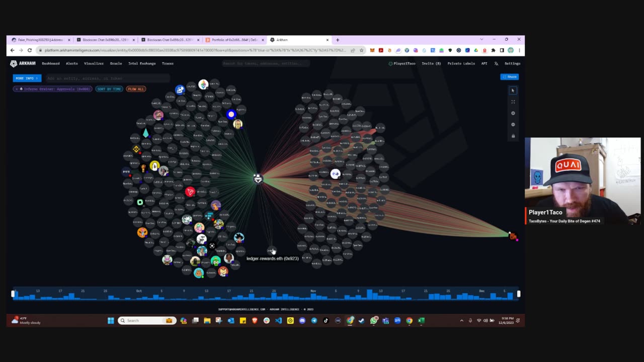Open the browser tab list dropdown
Screen dimensions: 644x362
point(481,40)
